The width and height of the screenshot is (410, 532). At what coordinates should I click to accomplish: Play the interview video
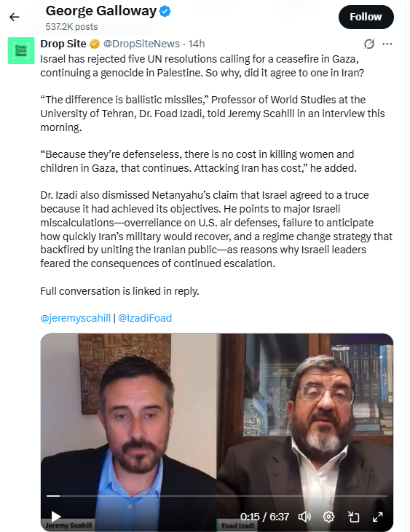coord(56,517)
